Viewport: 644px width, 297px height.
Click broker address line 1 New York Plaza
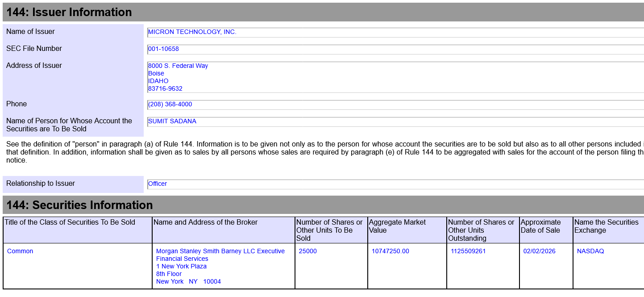pyautogui.click(x=181, y=266)
